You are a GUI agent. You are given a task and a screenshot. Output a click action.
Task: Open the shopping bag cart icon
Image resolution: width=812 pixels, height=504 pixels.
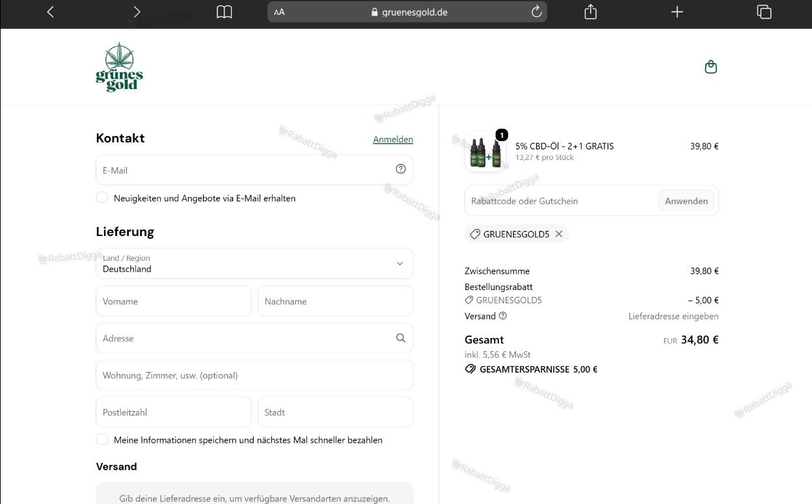pyautogui.click(x=710, y=67)
